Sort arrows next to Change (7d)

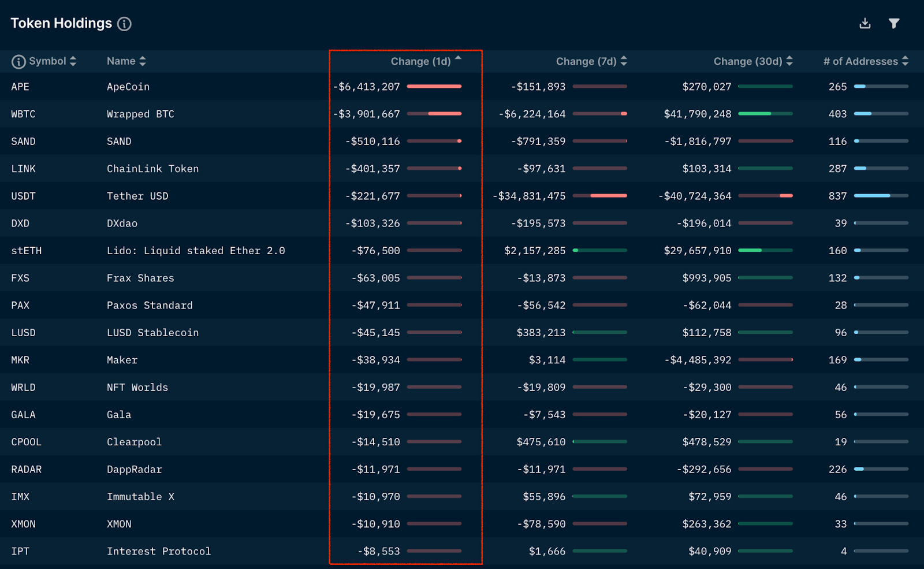pyautogui.click(x=624, y=61)
